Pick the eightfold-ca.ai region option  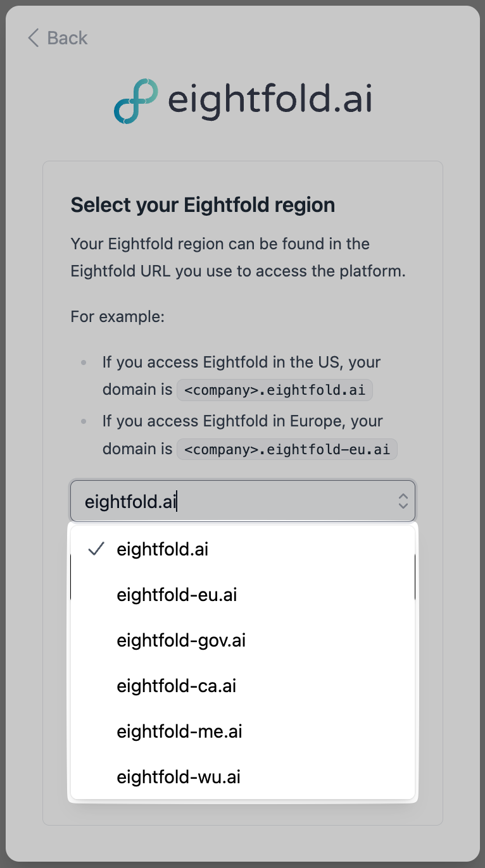pyautogui.click(x=177, y=686)
